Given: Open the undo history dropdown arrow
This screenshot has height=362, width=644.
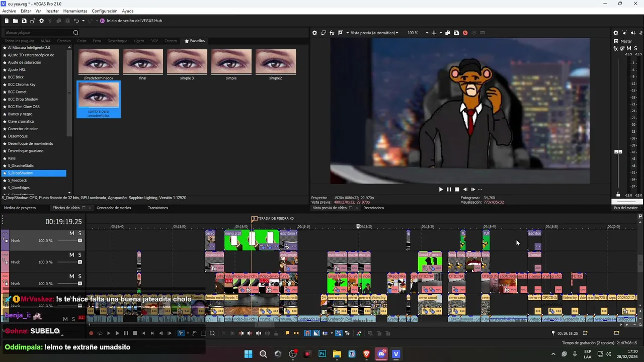Looking at the screenshot, I should (83, 21).
